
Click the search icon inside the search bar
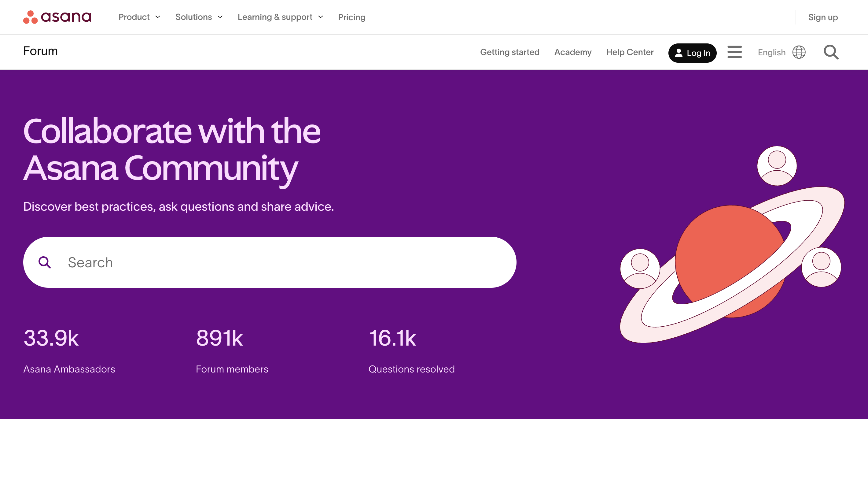(45, 262)
